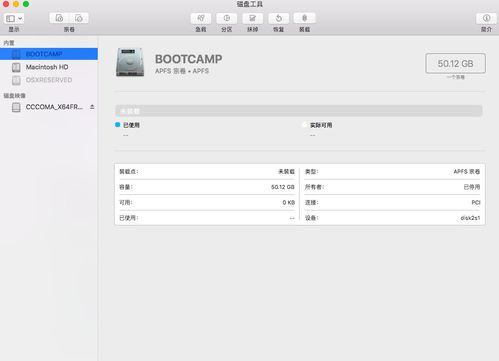The width and height of the screenshot is (499, 361).
Task: Click the CCCOMA_X64FR disk image icon
Action: 16,107
